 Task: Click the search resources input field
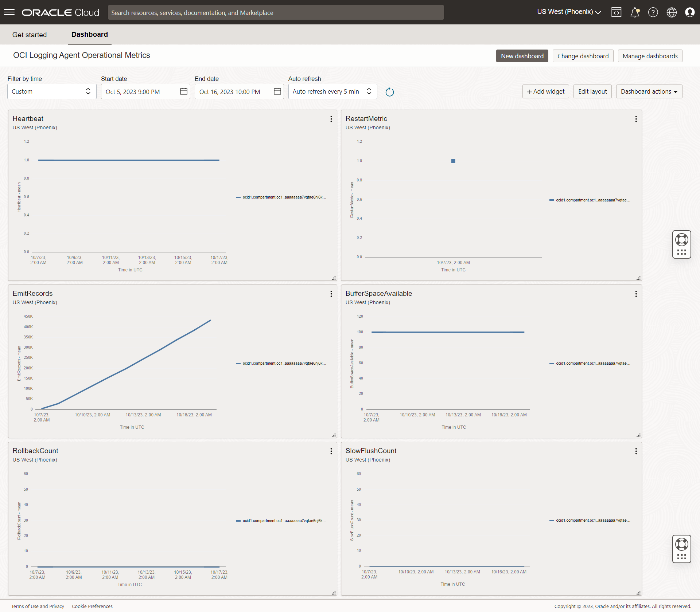click(x=276, y=12)
